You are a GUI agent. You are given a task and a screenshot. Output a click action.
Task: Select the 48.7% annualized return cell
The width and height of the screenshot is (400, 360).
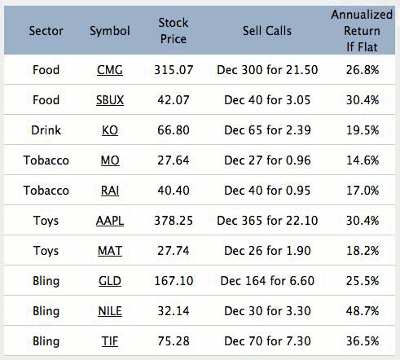(362, 311)
